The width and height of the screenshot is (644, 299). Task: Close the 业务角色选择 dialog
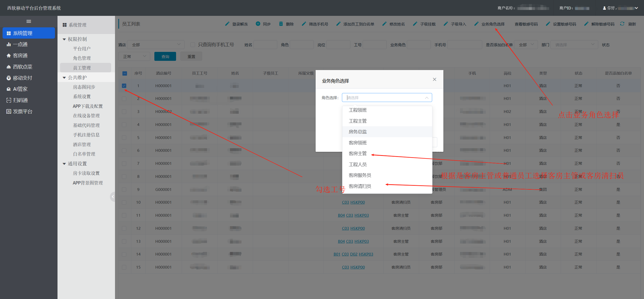pos(434,79)
